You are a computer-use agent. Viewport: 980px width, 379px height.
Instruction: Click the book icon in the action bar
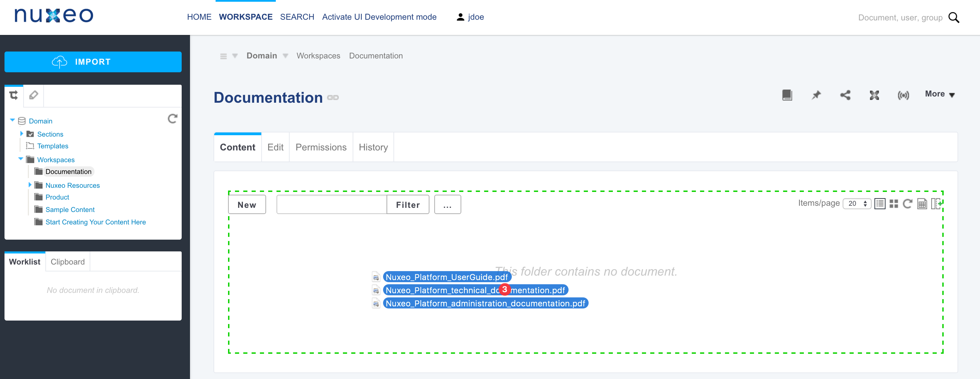tap(787, 95)
